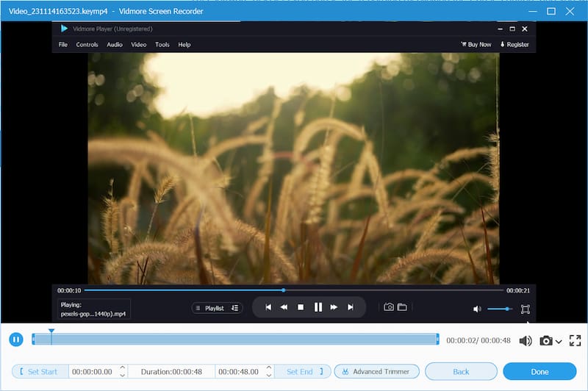Open Tools menu in Vidmore Player
This screenshot has height=391, width=588.
tap(162, 45)
